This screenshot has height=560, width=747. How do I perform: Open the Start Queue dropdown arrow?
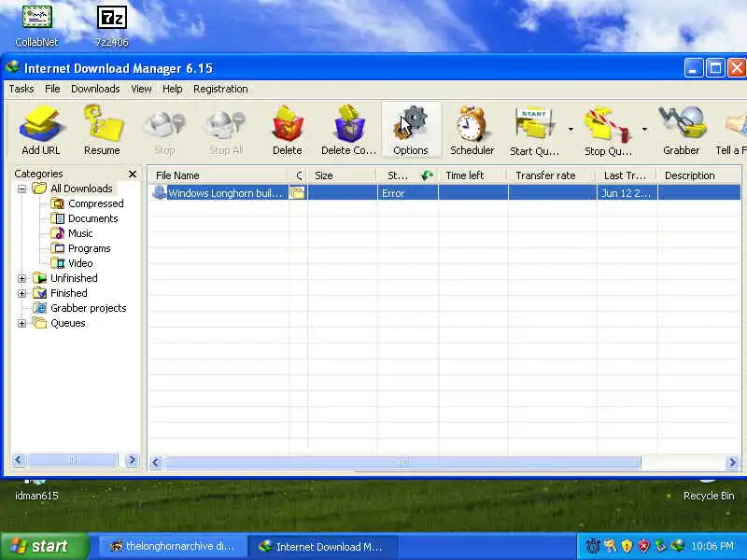coord(571,130)
